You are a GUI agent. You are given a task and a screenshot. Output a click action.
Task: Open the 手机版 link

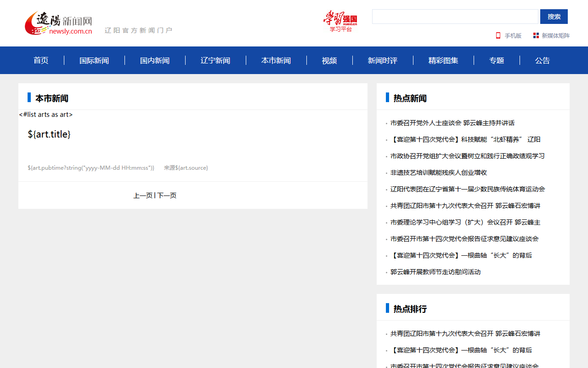(x=513, y=35)
